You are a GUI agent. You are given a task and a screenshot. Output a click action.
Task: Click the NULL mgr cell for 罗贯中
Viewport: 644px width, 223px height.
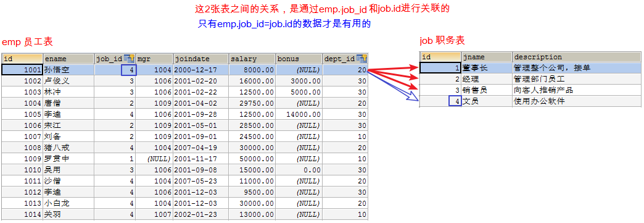click(x=154, y=159)
